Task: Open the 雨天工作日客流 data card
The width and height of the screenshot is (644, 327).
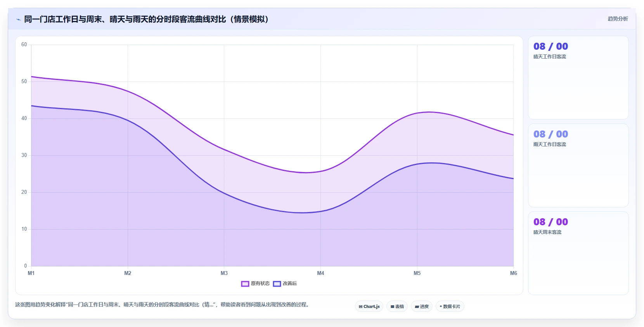Action: [578, 165]
